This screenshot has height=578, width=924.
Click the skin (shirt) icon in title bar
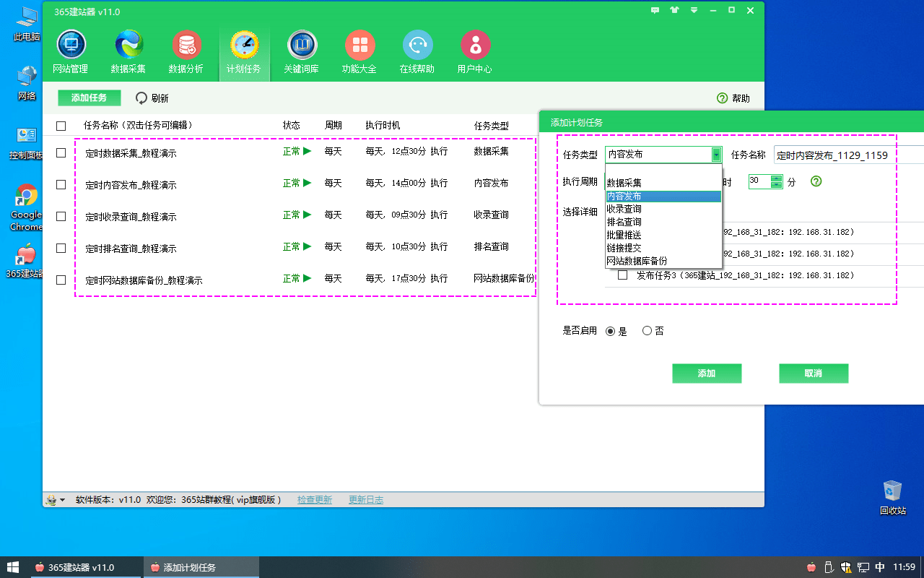click(675, 11)
